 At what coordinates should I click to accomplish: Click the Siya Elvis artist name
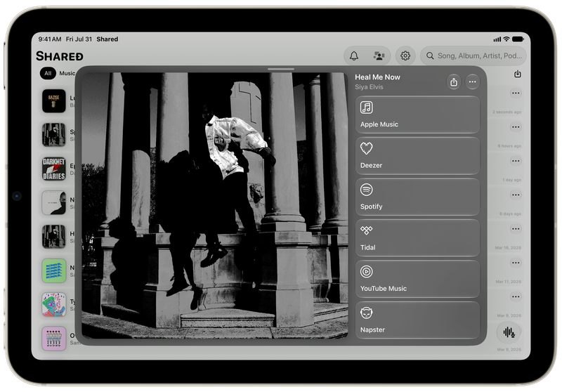[369, 86]
